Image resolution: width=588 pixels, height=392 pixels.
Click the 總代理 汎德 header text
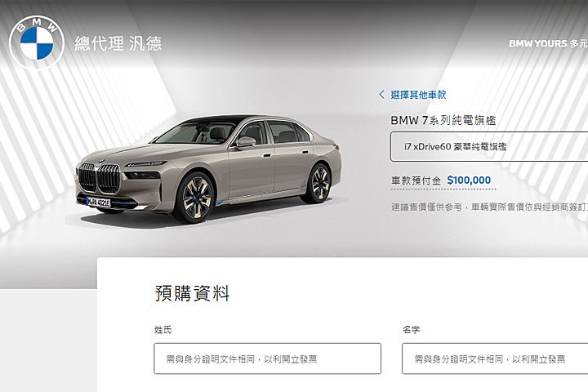[118, 43]
